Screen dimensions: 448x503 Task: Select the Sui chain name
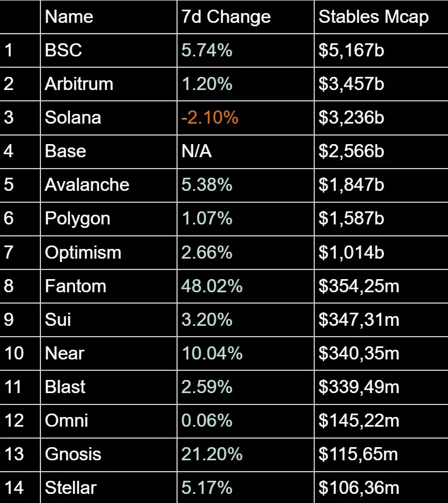click(x=58, y=319)
